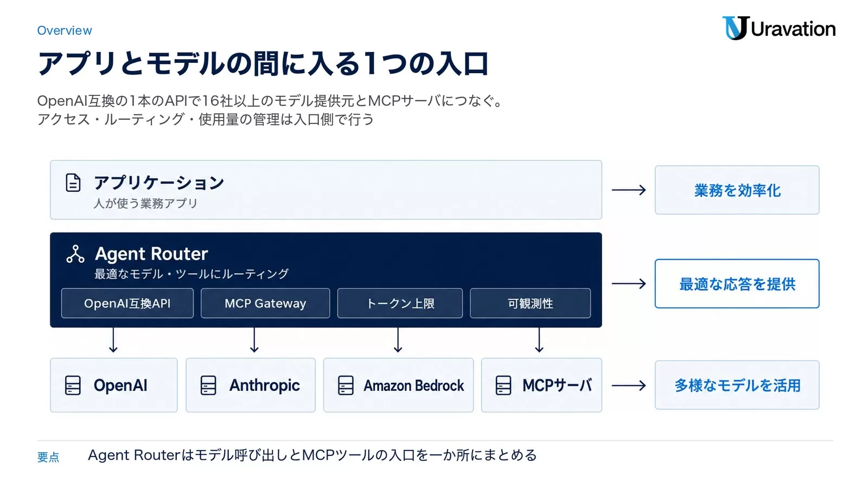The height and width of the screenshot is (488, 868).
Task: Click the line starting アクセス・ルーティング
Action: (206, 119)
